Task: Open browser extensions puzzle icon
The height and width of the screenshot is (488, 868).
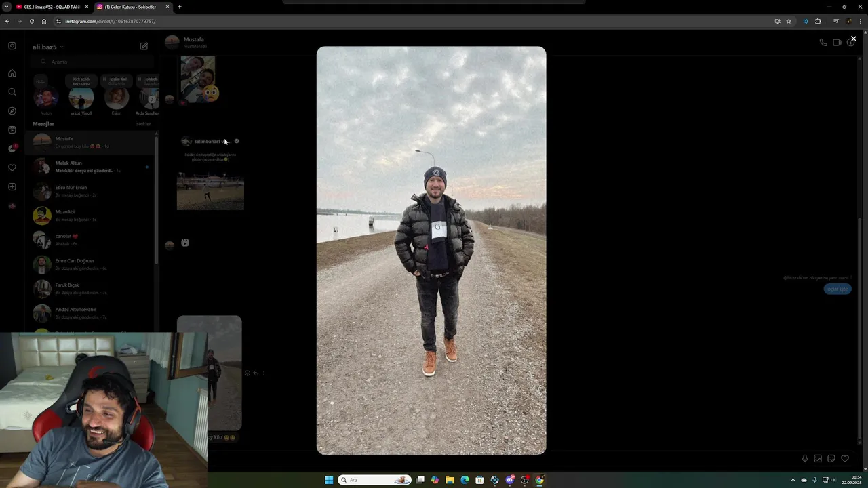Action: point(818,21)
